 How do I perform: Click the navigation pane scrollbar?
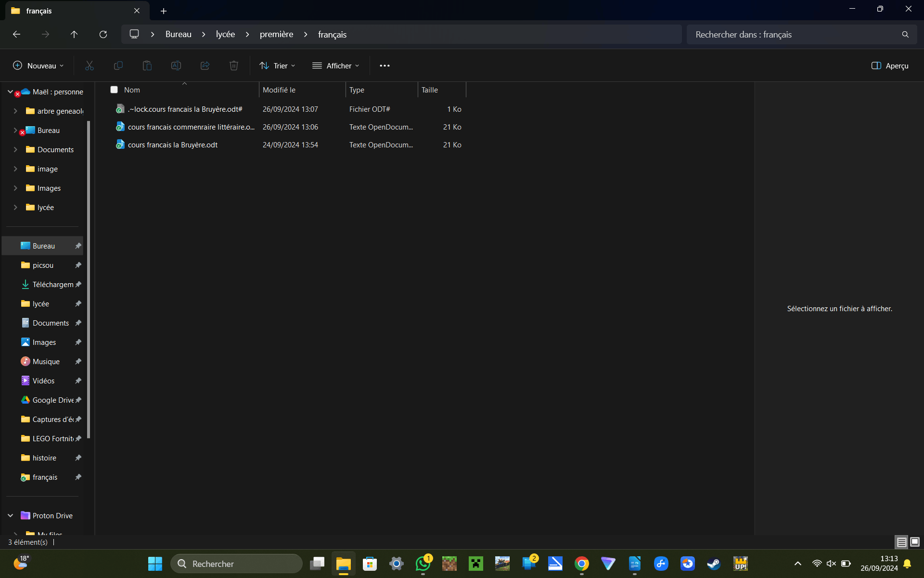(x=89, y=279)
